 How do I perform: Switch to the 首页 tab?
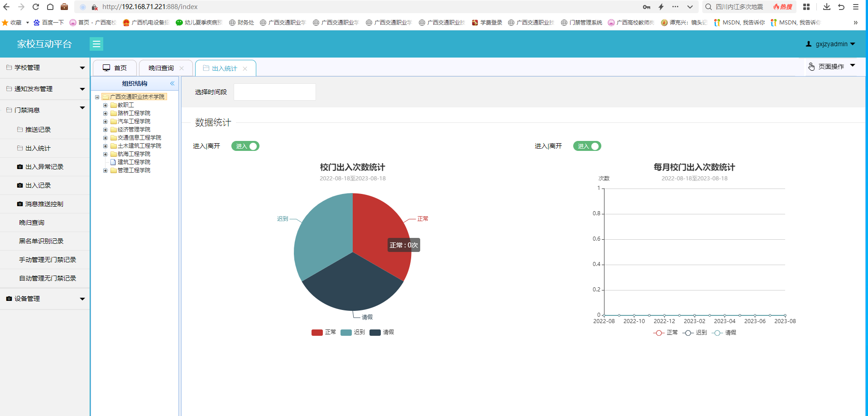pyautogui.click(x=115, y=68)
